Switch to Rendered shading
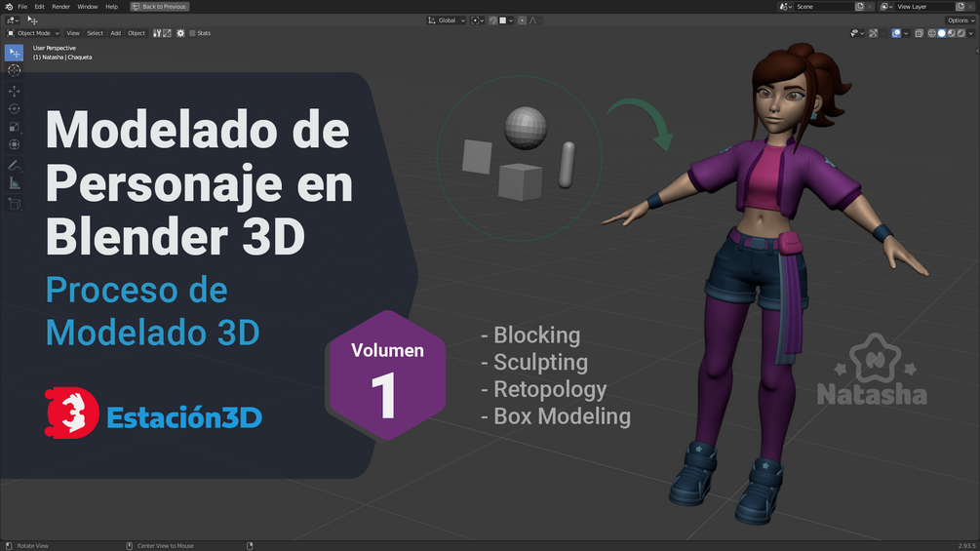This screenshot has width=980, height=551. [x=960, y=33]
